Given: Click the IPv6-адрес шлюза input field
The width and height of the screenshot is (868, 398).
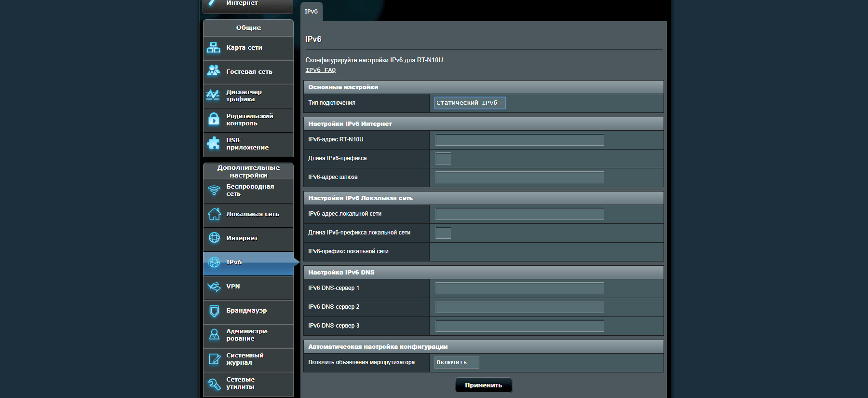Looking at the screenshot, I should coord(519,178).
